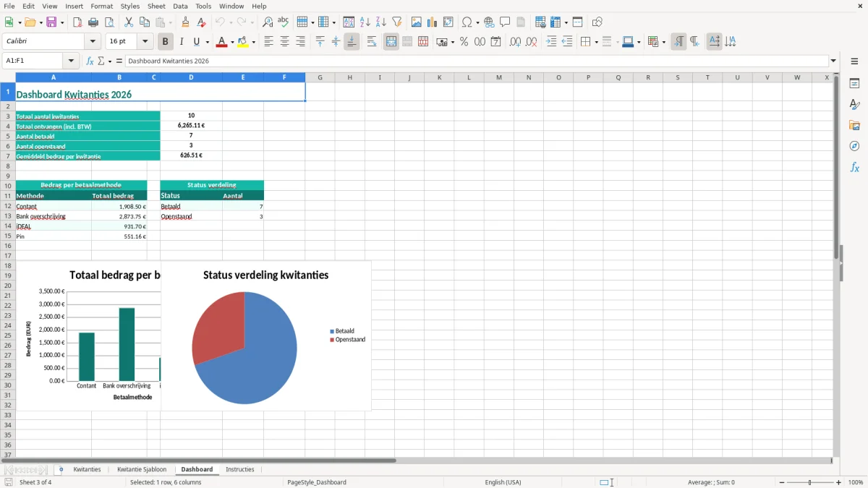868x488 pixels.
Task: Toggle Center Horizontally alignment
Action: (284, 42)
